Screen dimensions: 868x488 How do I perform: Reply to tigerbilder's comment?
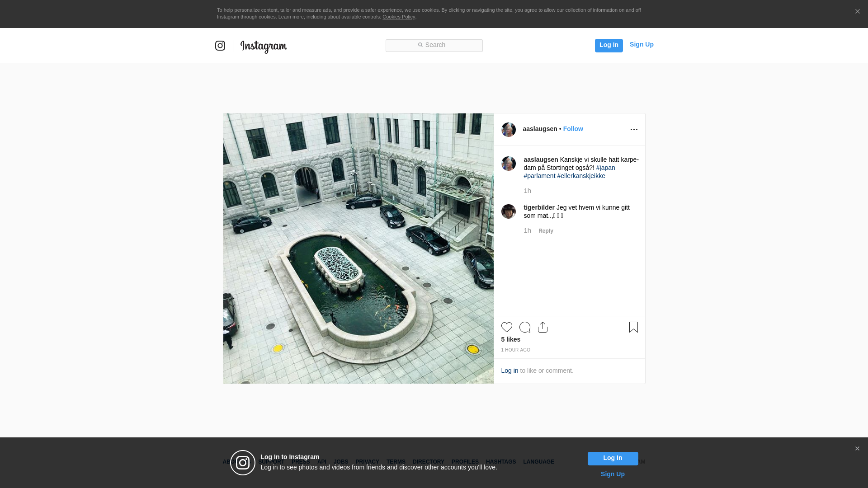click(x=546, y=231)
